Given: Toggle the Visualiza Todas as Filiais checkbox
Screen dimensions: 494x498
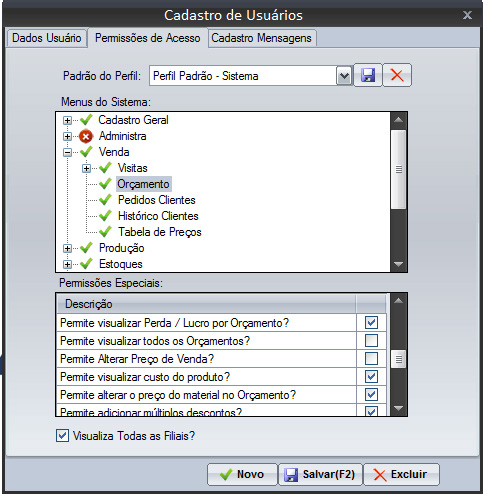Looking at the screenshot, I should coord(62,436).
